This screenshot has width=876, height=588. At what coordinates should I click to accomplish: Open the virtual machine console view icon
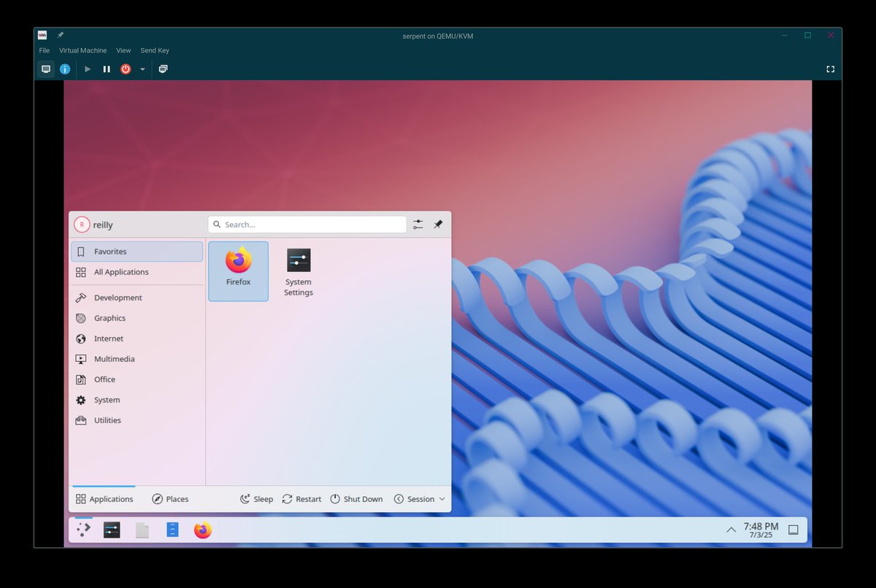tap(46, 69)
